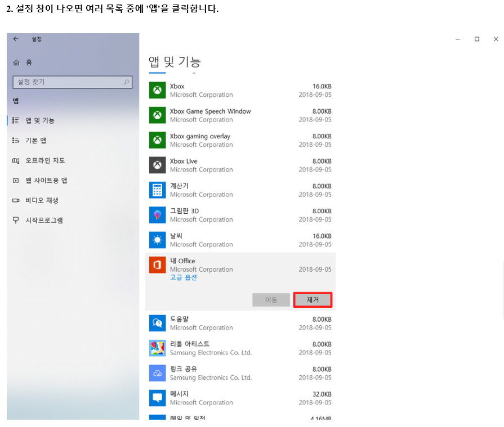Viewport: 504px width, 427px height.
Task: Select the Xbox gaming overlay entry
Action: pos(240,140)
